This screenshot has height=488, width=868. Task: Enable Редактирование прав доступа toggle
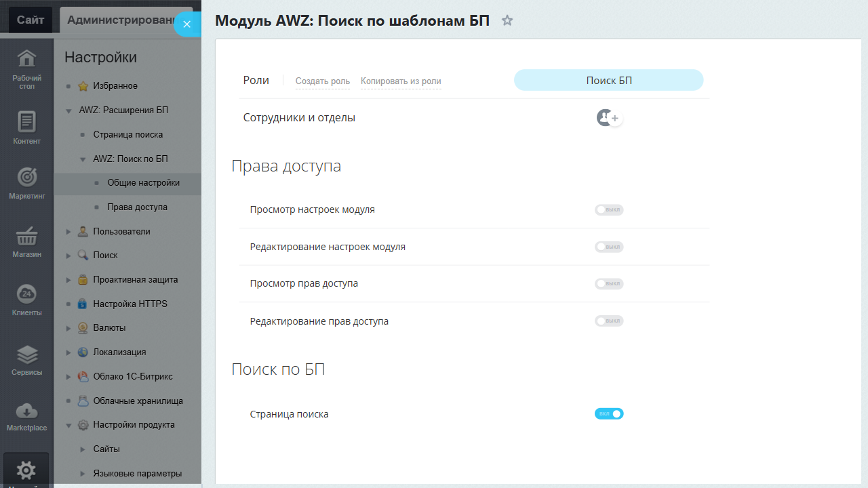click(608, 321)
